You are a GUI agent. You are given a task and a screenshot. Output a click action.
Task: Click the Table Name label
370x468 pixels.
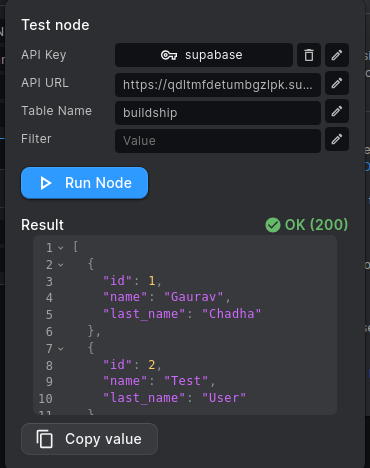click(x=56, y=111)
